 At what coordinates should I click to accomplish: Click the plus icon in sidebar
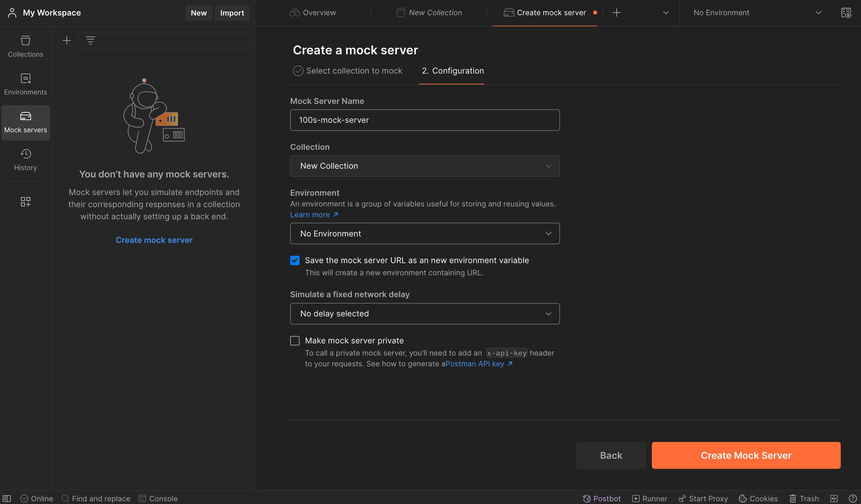(x=67, y=40)
